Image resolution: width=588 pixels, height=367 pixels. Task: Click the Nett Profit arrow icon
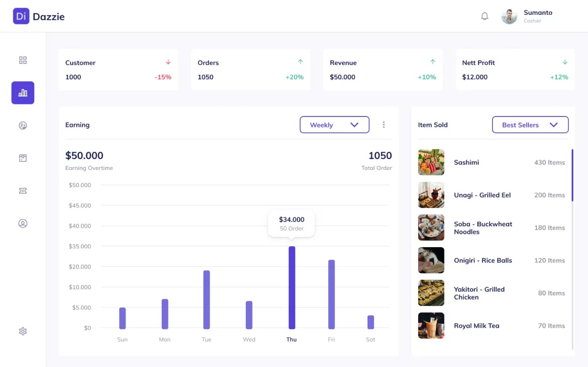click(x=565, y=62)
